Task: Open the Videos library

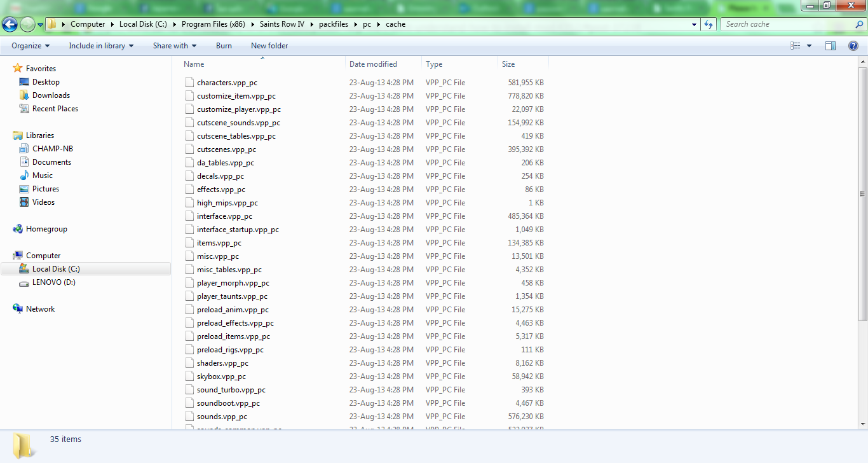Action: pyautogui.click(x=43, y=202)
